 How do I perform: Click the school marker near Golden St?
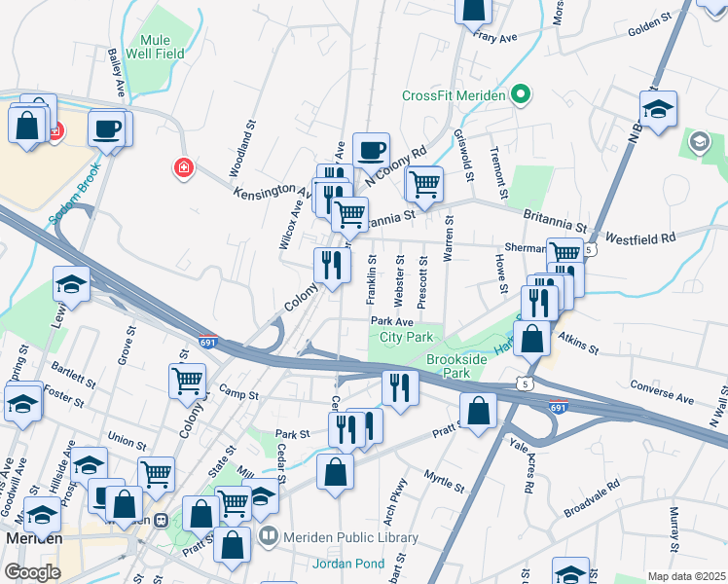click(658, 111)
